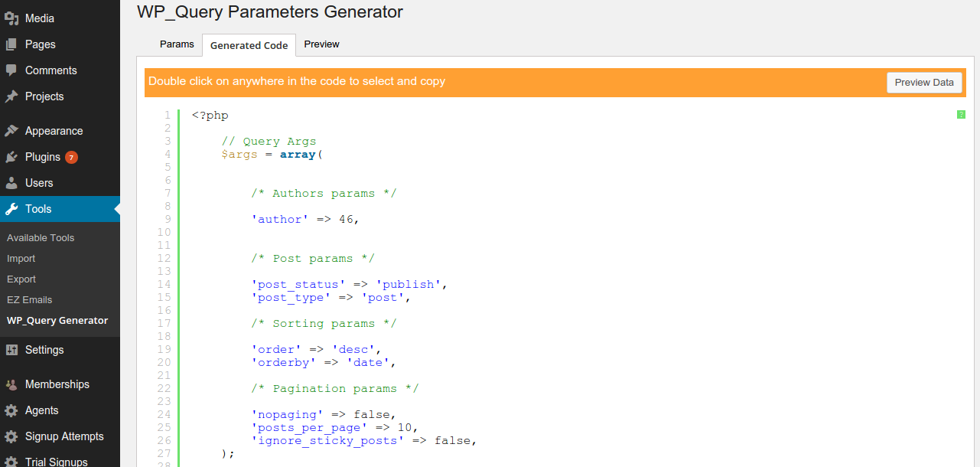The image size is (980, 467).
Task: Click the Settings sliders icon
Action: coord(11,350)
